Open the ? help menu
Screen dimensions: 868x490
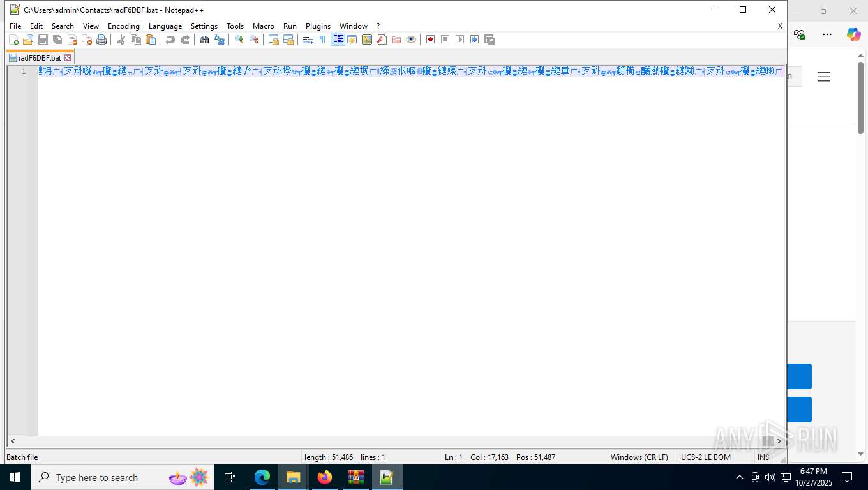378,26
